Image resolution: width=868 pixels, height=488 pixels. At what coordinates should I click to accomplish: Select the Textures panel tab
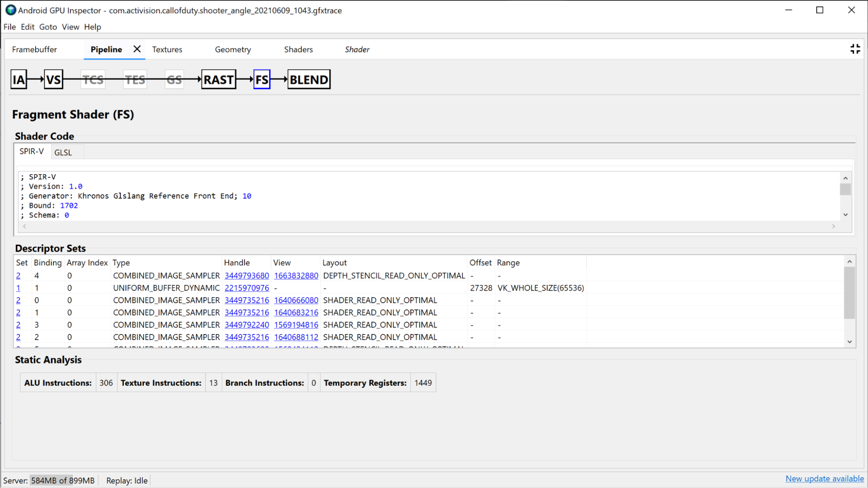point(167,49)
